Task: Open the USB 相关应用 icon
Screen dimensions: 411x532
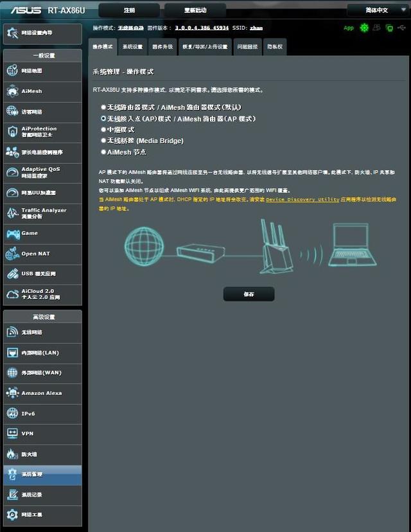Action: click(12, 274)
